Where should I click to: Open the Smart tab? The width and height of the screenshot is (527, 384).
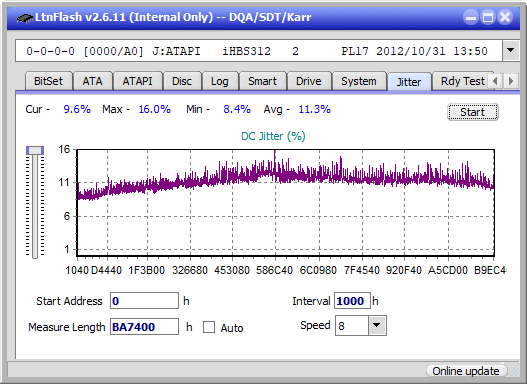(262, 81)
